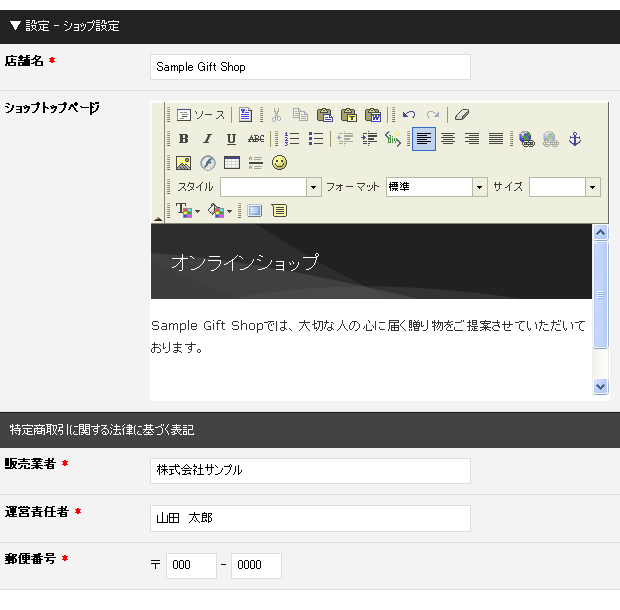620x610 pixels.
Task: Click the Remove link icon
Action: tap(551, 139)
